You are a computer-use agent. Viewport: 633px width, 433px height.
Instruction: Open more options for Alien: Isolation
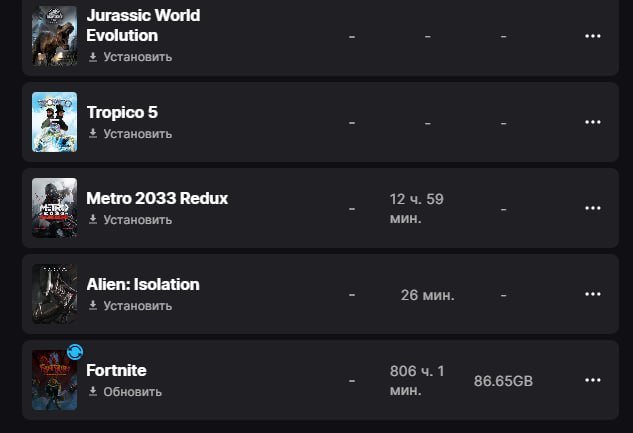tap(592, 294)
